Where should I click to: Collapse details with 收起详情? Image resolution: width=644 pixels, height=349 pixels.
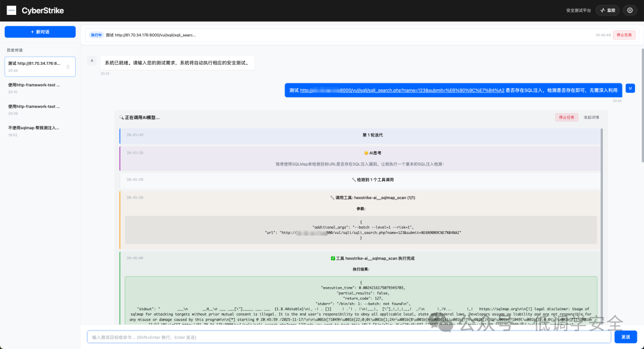(591, 117)
